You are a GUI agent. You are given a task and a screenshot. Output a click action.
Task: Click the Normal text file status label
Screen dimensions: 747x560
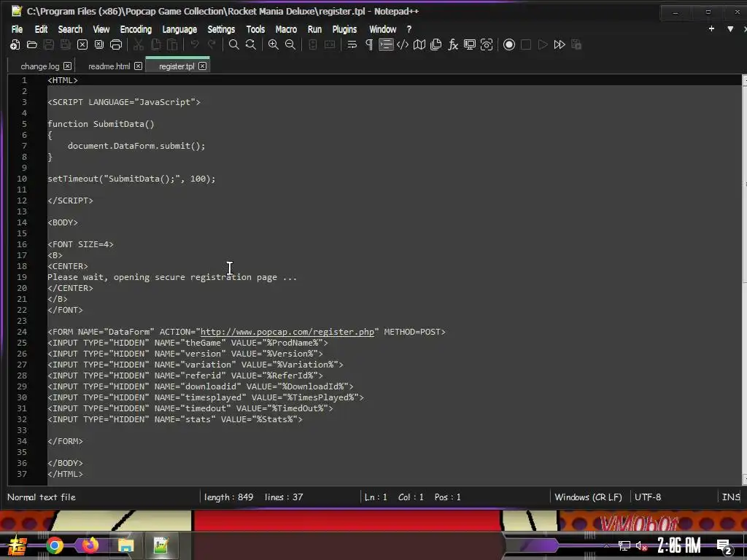pyautogui.click(x=42, y=497)
